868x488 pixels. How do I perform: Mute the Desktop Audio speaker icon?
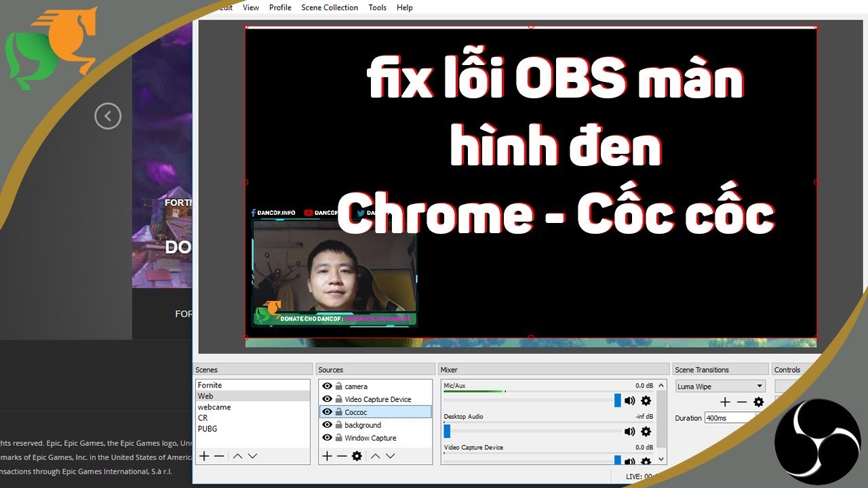(x=630, y=431)
